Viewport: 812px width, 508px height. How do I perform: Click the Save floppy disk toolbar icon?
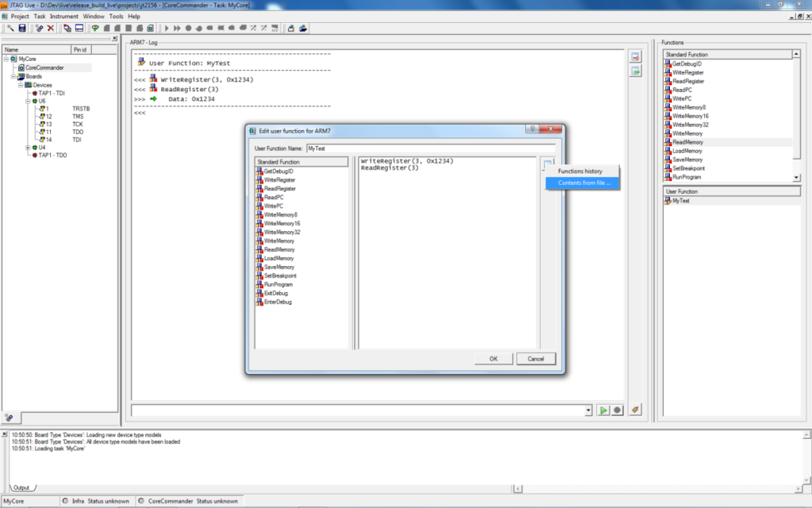click(22, 28)
